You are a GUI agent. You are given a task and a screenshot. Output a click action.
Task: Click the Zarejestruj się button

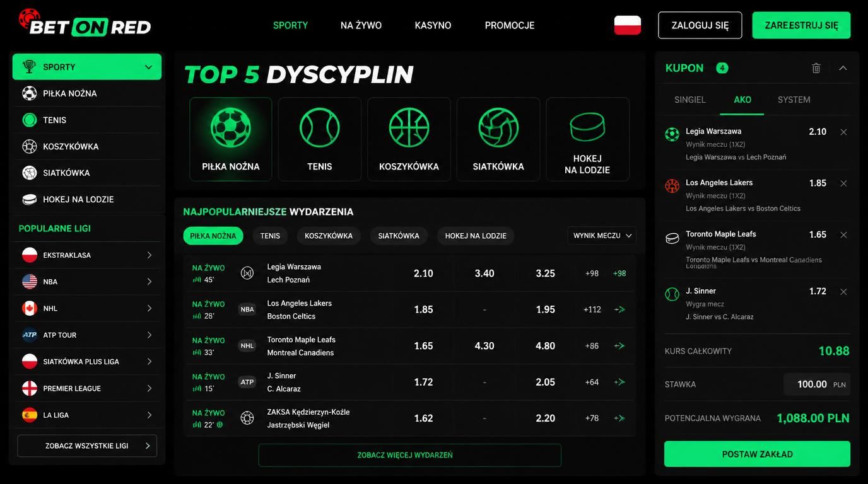point(801,25)
